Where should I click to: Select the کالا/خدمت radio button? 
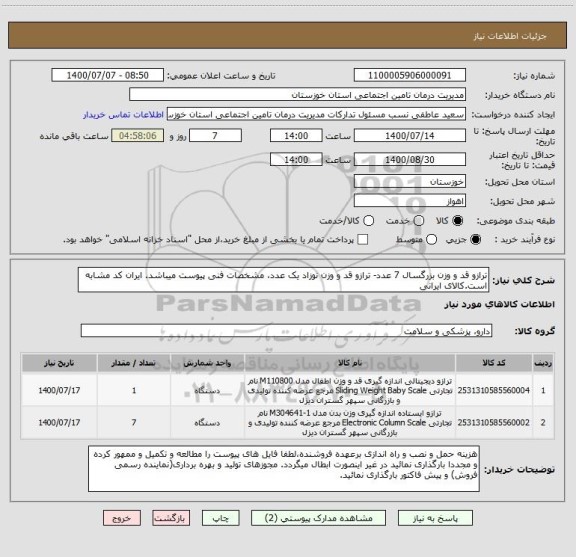pyautogui.click(x=368, y=220)
